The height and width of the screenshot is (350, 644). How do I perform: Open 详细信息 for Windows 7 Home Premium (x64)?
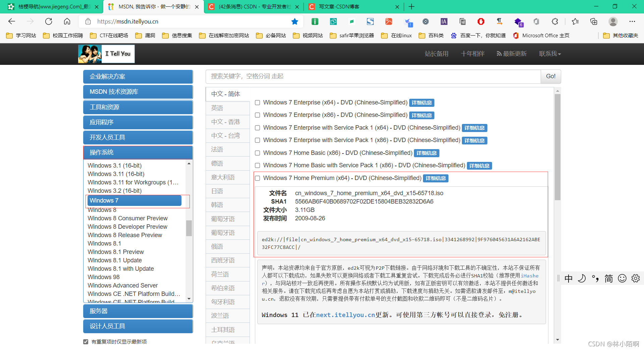pyautogui.click(x=436, y=178)
